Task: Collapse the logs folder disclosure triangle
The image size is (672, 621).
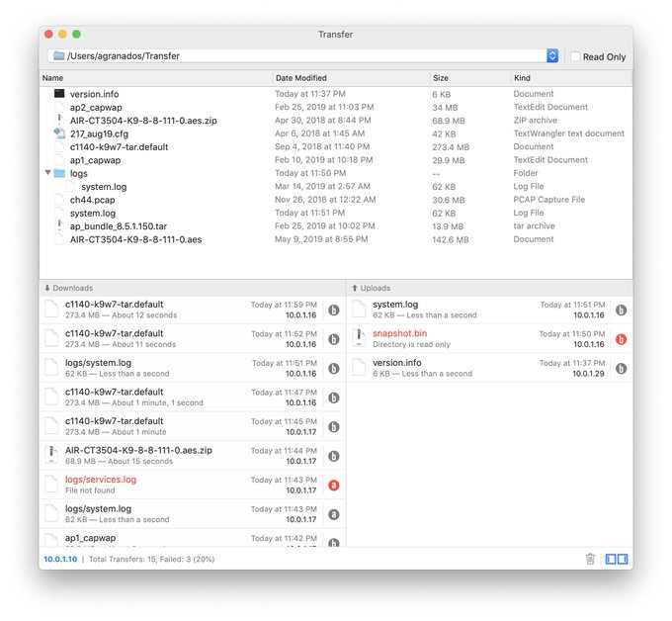Action: coord(47,173)
